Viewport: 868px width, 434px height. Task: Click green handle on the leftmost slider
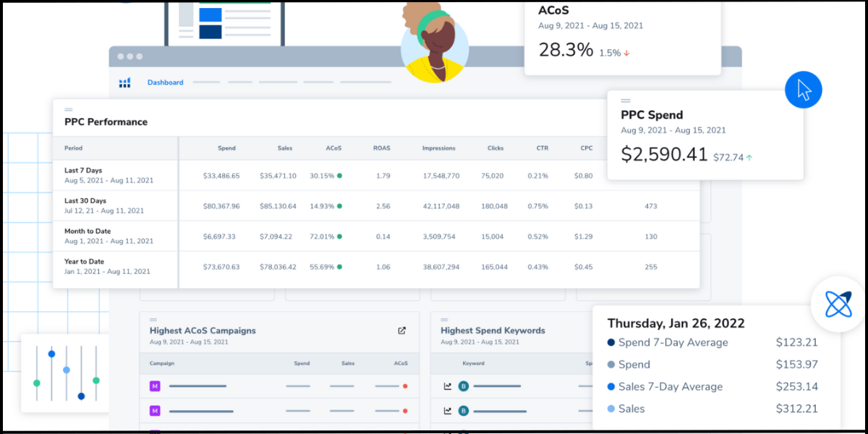coord(37,383)
